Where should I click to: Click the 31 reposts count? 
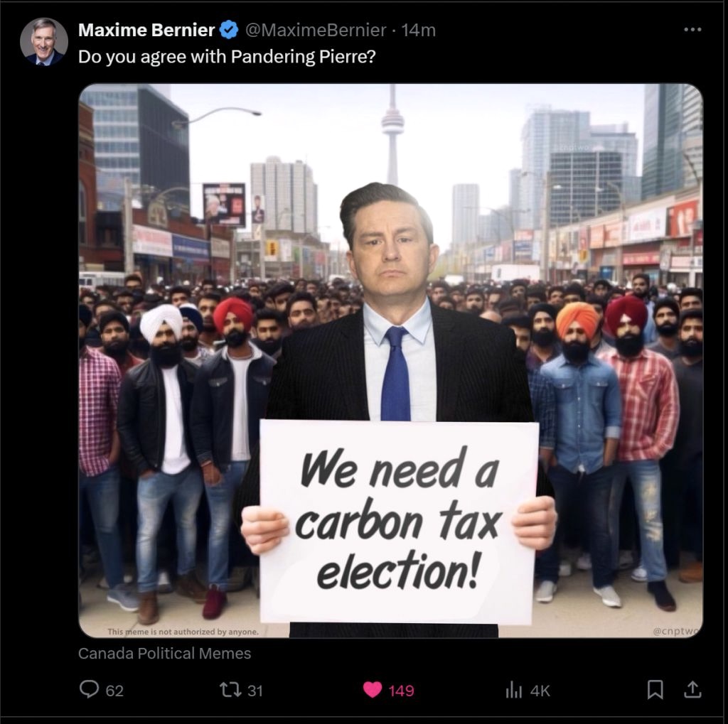point(255,691)
